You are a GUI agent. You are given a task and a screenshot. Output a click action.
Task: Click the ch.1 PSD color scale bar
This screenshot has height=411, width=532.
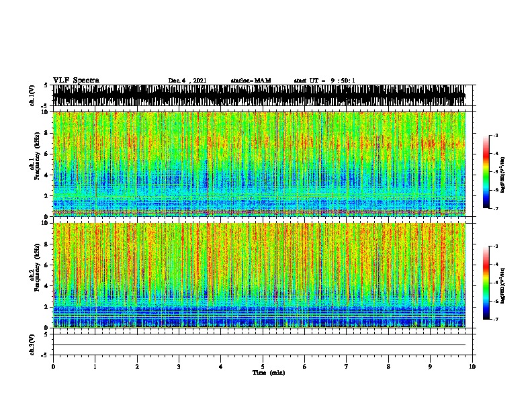click(x=486, y=172)
